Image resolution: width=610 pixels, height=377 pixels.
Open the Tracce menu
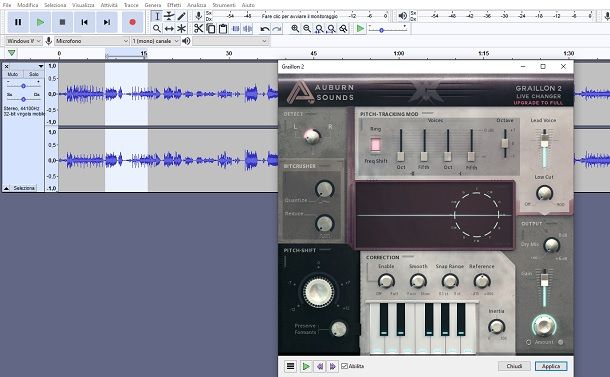pyautogui.click(x=131, y=5)
